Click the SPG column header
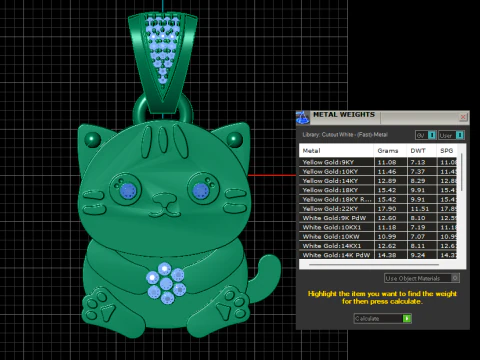 [x=447, y=151]
